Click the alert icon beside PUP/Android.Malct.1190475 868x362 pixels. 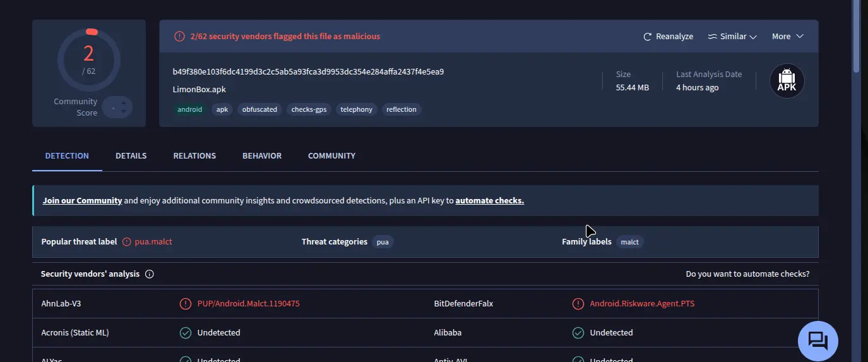[186, 304]
